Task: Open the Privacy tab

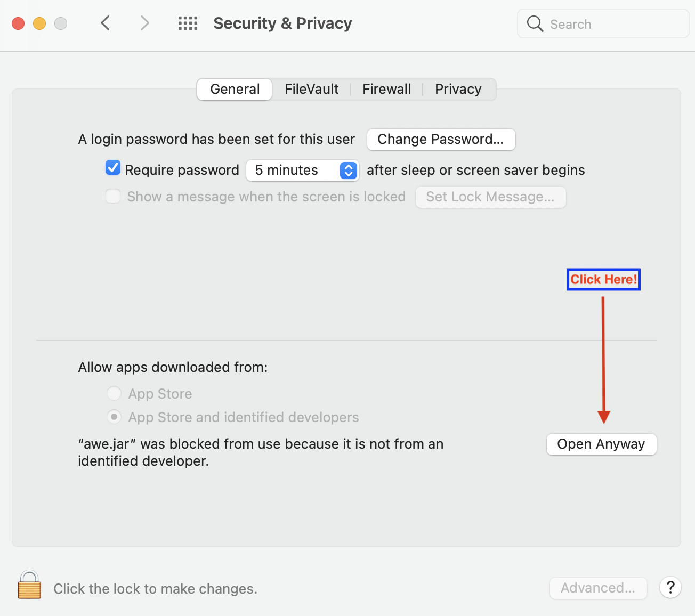Action: pyautogui.click(x=458, y=89)
